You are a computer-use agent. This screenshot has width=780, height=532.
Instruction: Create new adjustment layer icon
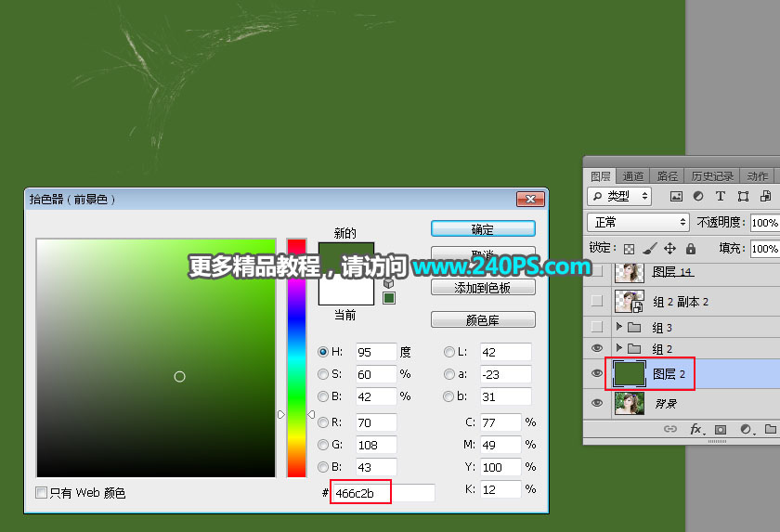pos(747,430)
